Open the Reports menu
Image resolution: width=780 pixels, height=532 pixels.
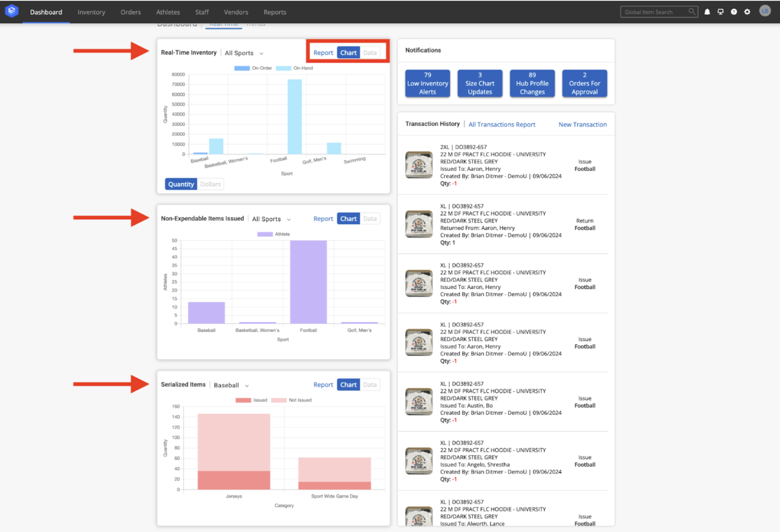[x=275, y=12]
